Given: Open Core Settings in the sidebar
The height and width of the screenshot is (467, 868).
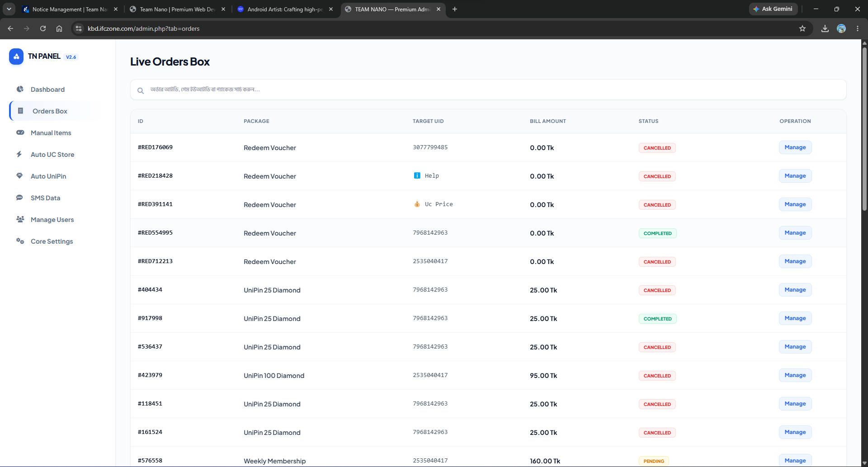Looking at the screenshot, I should pyautogui.click(x=52, y=241).
